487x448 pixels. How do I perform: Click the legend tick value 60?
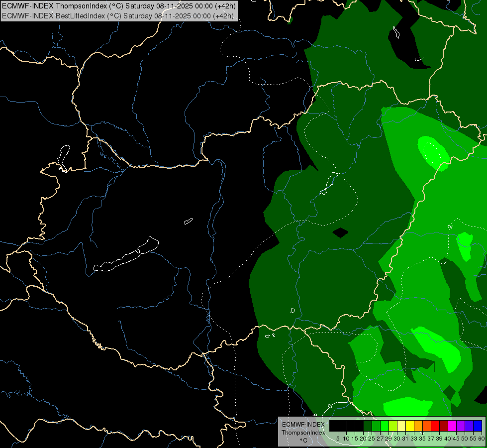(x=482, y=439)
